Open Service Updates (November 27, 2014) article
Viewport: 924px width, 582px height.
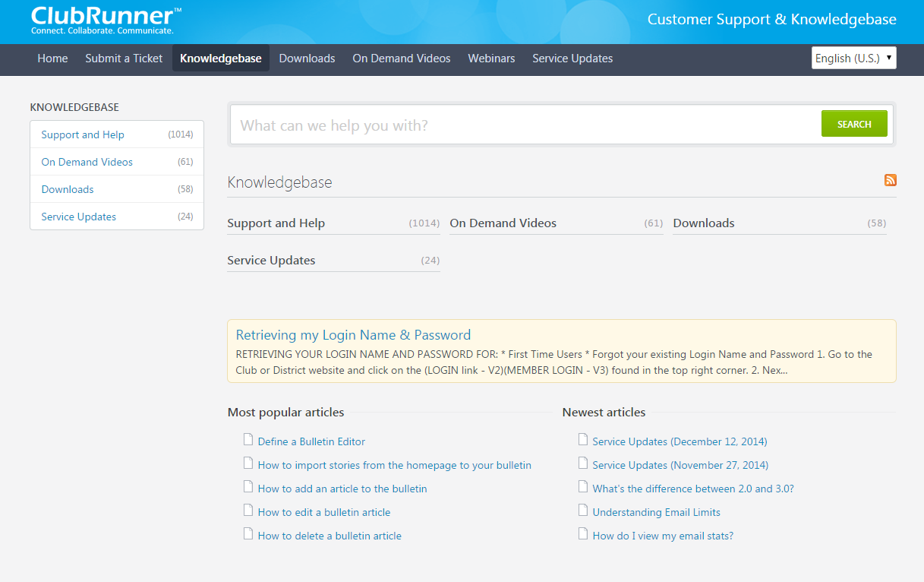click(x=680, y=463)
